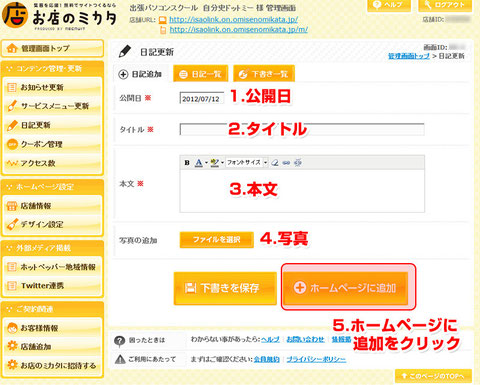The width and height of the screenshot is (480, 385).
Task: Click the PC icon beside the store URL
Action: (x=162, y=20)
